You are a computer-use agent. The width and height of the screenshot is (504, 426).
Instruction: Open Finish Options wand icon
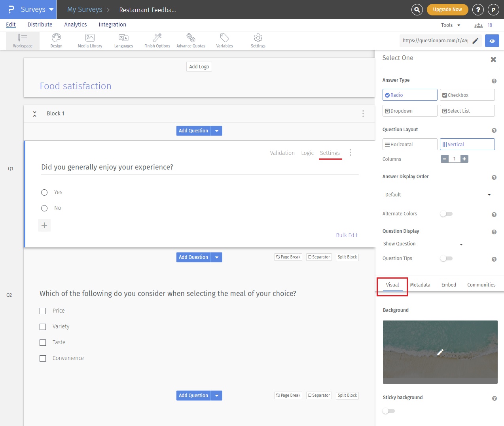click(157, 40)
